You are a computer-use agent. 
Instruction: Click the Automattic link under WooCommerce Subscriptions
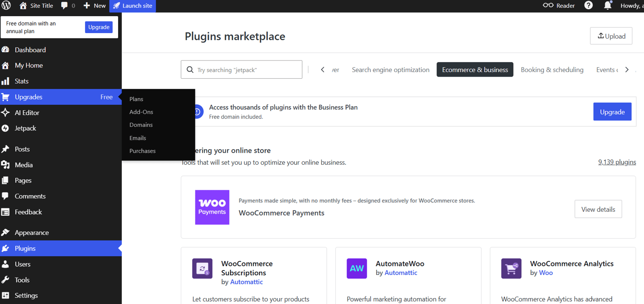click(246, 282)
